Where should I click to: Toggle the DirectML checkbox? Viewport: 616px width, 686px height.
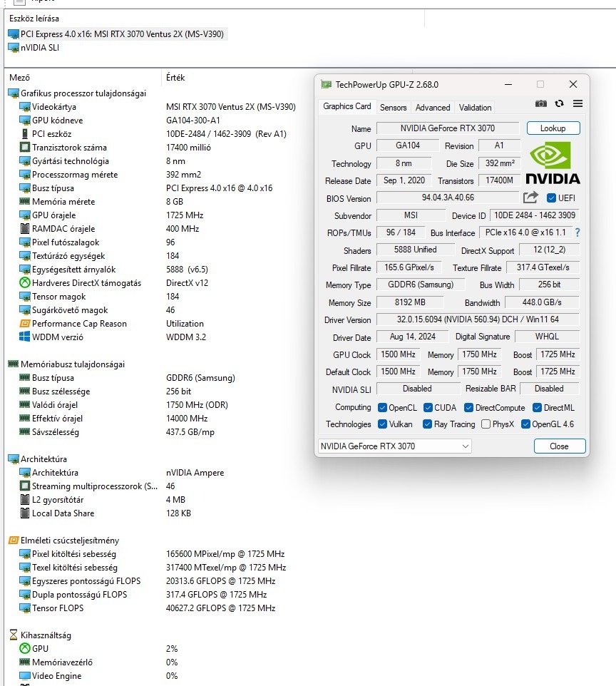(537, 408)
